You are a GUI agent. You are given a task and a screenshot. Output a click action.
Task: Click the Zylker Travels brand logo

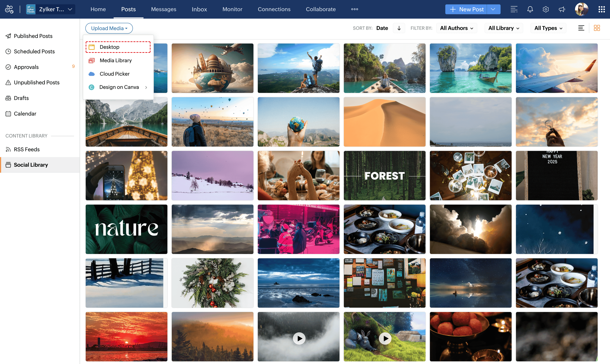pos(31,9)
